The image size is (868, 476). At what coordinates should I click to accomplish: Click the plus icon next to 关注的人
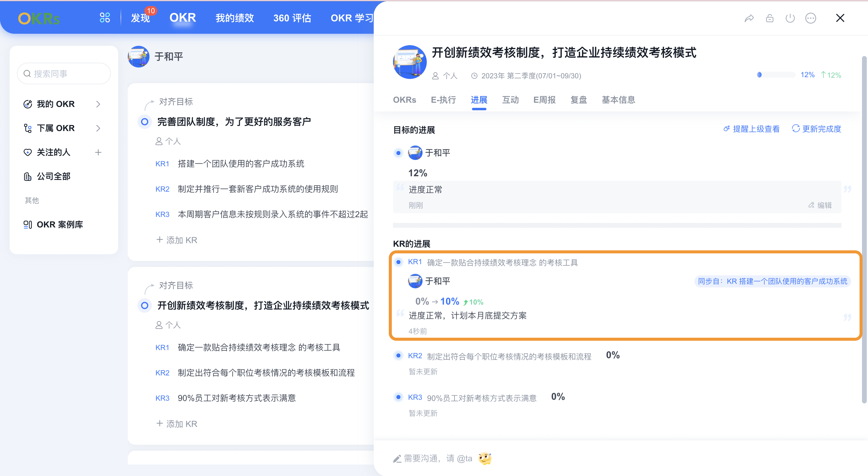98,152
